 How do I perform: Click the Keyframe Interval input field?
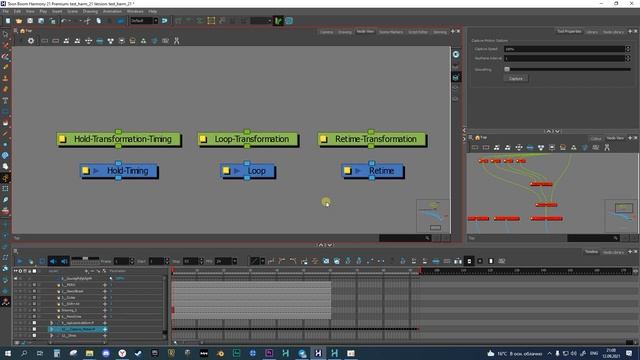(x=564, y=58)
